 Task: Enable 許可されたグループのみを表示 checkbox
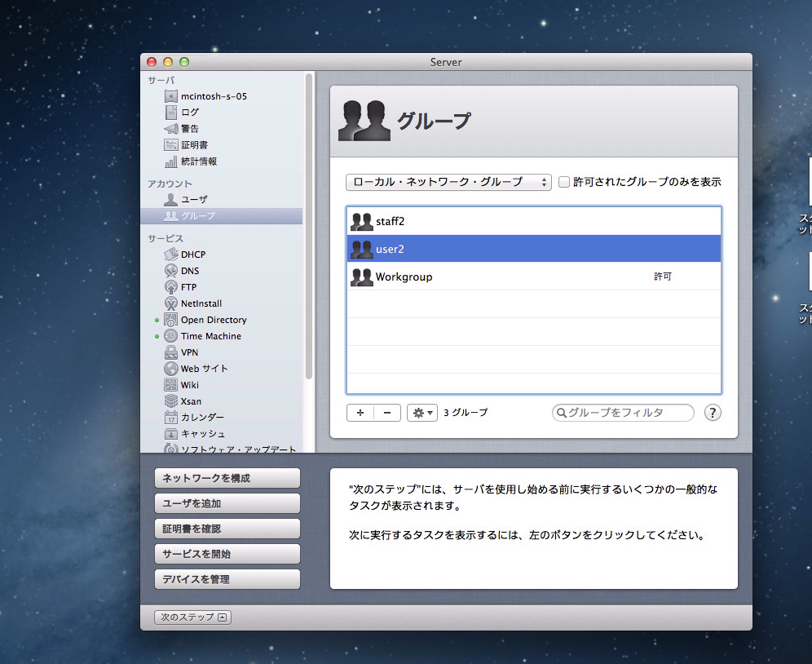tap(564, 182)
